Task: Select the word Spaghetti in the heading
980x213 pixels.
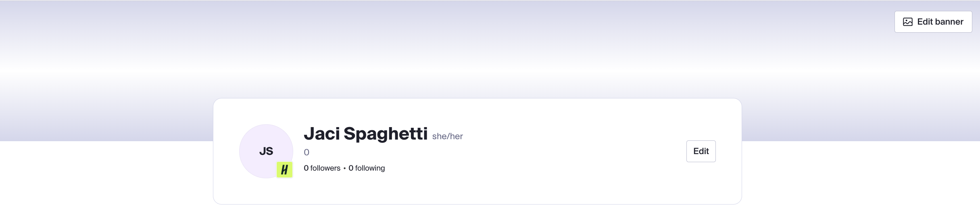Action: [x=386, y=134]
